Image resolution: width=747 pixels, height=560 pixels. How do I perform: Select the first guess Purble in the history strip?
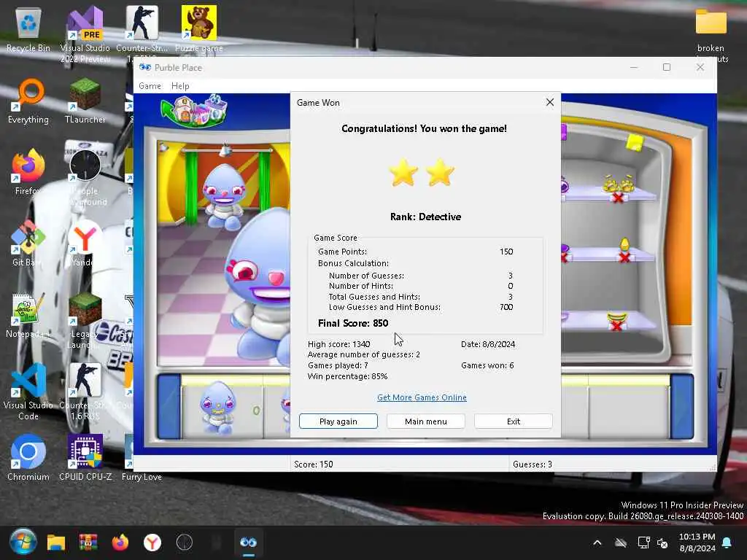click(x=217, y=407)
